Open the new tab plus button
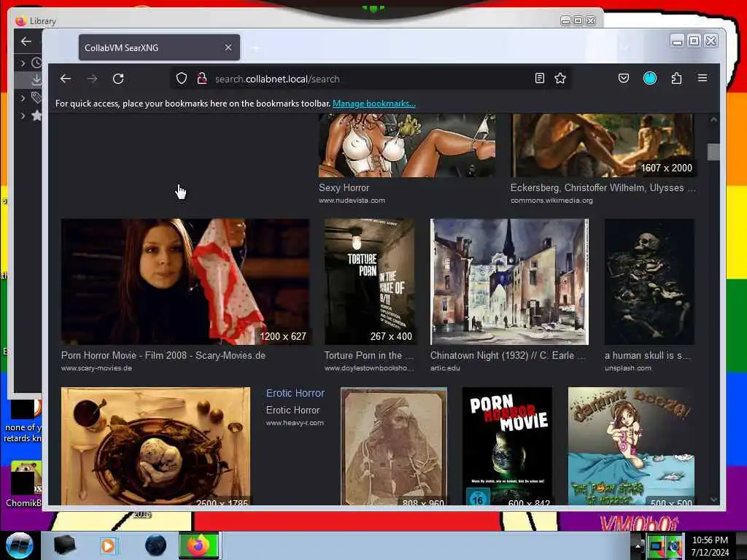 [256, 47]
